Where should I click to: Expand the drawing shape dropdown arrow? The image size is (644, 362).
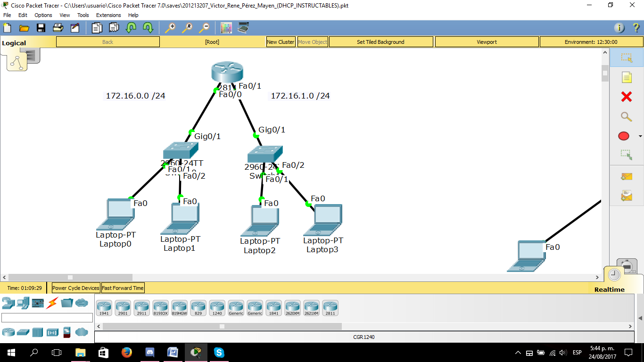[x=640, y=137]
